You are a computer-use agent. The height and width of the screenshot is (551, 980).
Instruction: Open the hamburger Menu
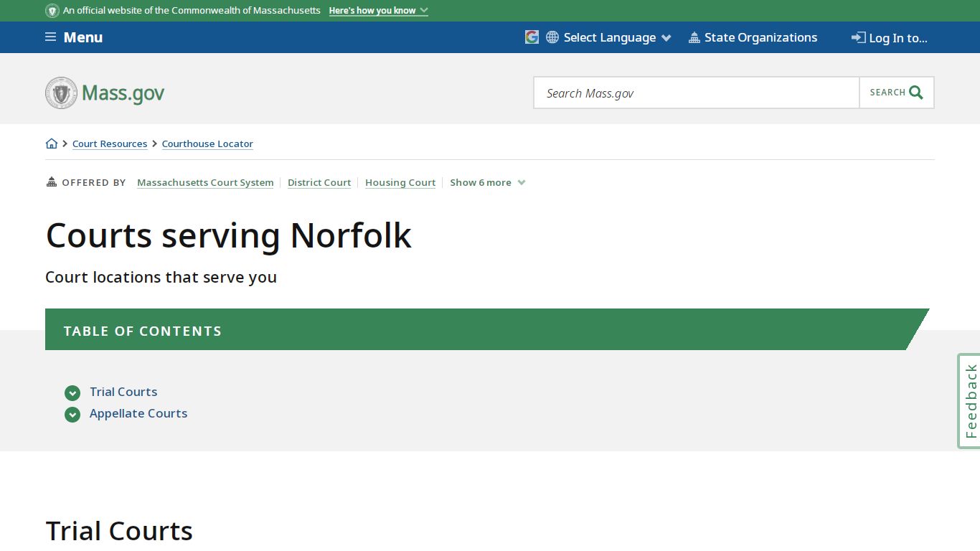tap(74, 37)
